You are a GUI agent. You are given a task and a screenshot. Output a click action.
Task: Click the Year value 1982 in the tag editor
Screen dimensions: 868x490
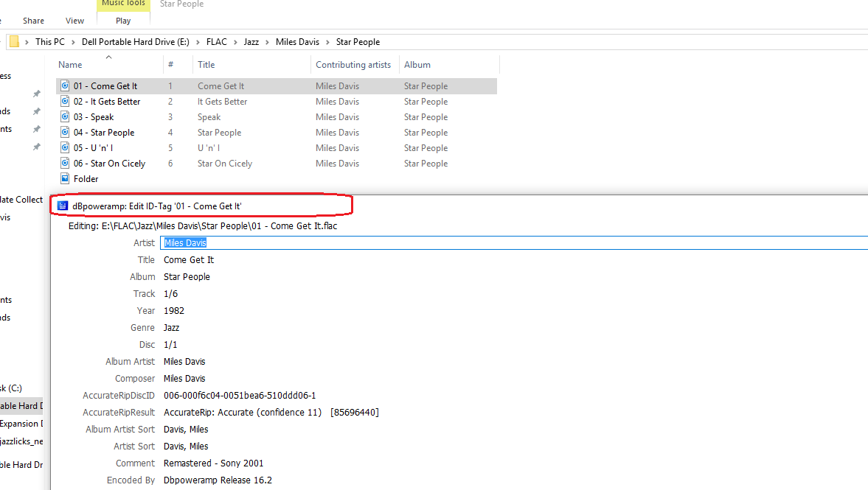pyautogui.click(x=174, y=311)
